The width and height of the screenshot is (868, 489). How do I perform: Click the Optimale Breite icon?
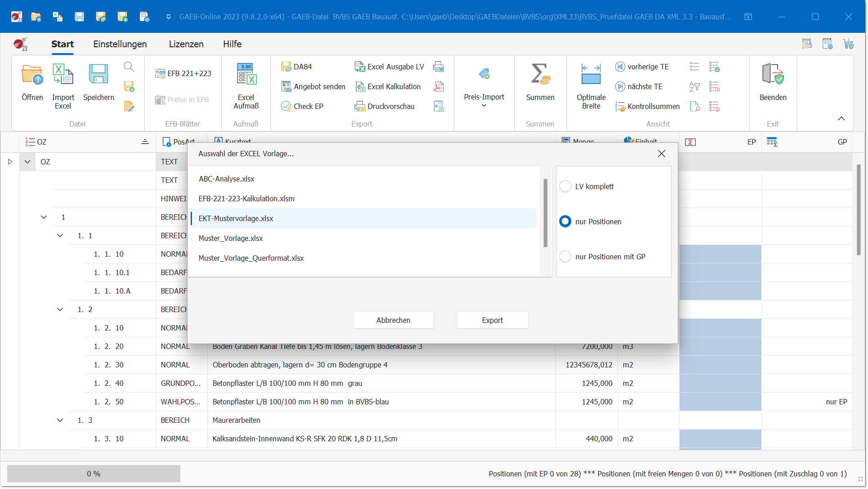click(x=591, y=75)
